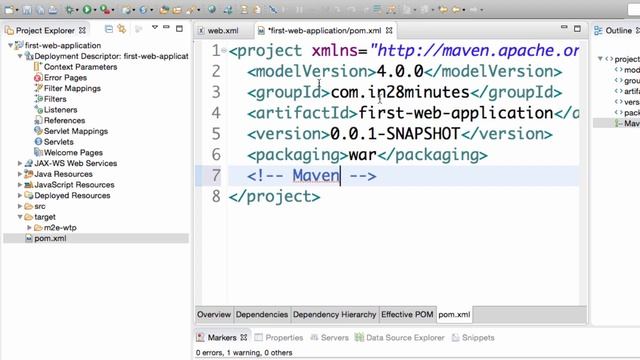Screen dimensions: 640x360
Task: Expand Deployed Resources node
Action: (x=20, y=196)
